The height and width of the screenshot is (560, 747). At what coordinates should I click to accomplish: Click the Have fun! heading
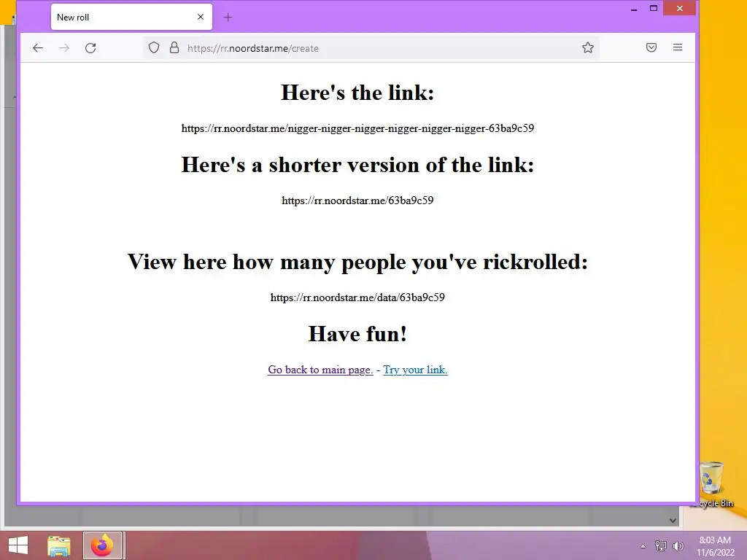point(357,334)
